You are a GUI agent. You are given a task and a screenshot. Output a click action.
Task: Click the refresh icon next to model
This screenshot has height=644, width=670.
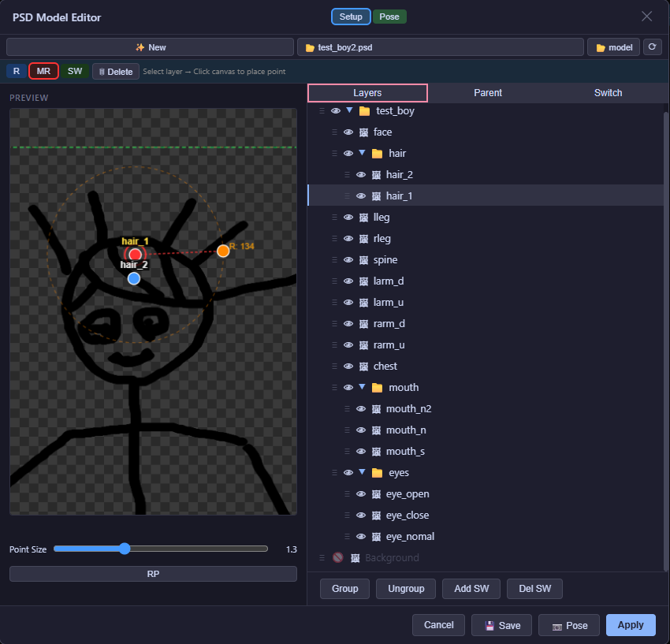[x=652, y=47]
